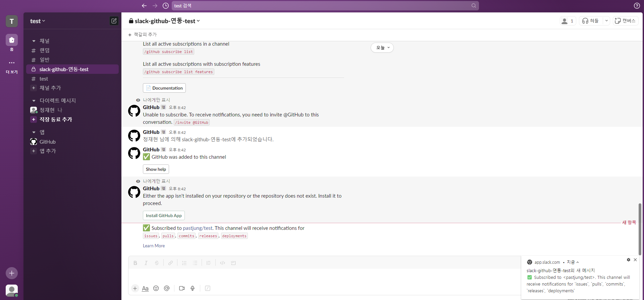Apply ordered list formatting

coord(184,263)
